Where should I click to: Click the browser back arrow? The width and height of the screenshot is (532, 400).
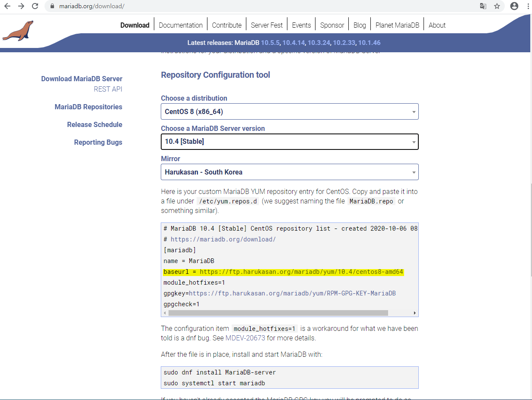click(7, 6)
